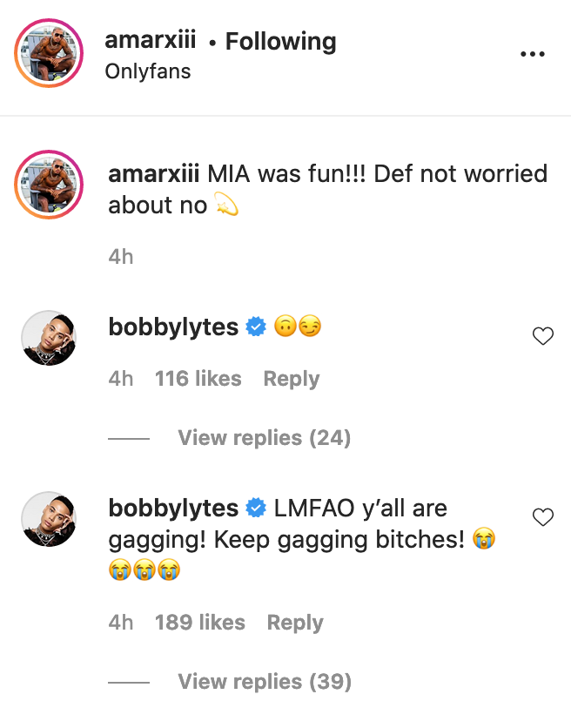The height and width of the screenshot is (728, 571).
Task: Toggle the Following button in header
Action: click(x=280, y=41)
